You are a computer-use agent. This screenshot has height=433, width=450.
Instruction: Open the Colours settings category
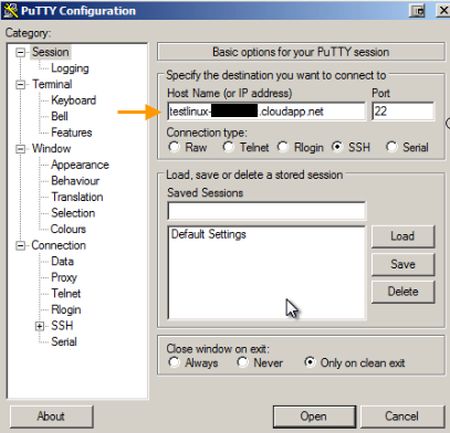click(x=68, y=229)
